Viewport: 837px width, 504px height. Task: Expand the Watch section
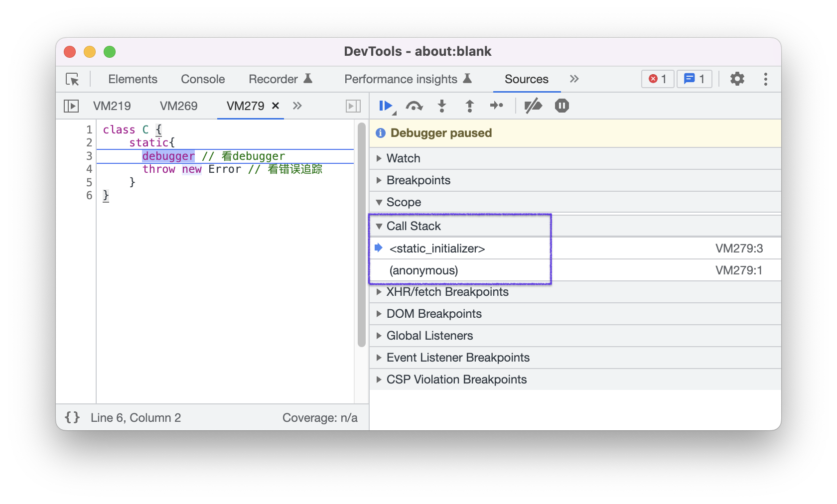tap(575, 158)
